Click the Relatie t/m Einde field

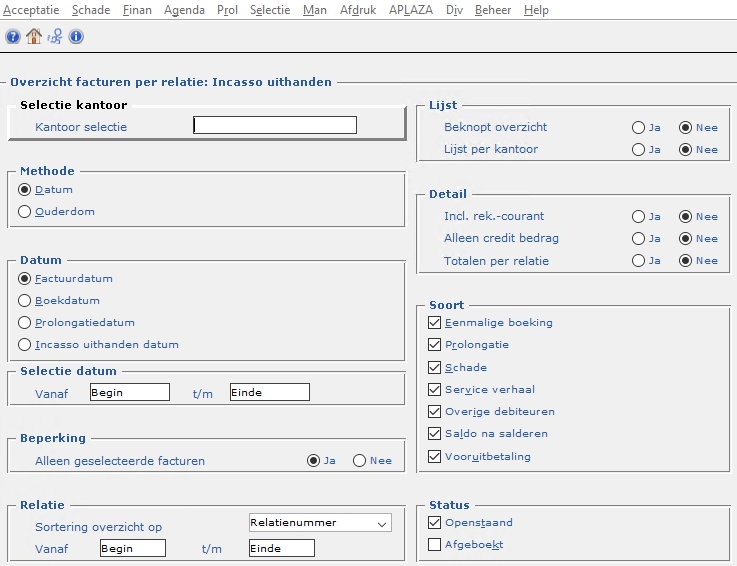coord(281,548)
